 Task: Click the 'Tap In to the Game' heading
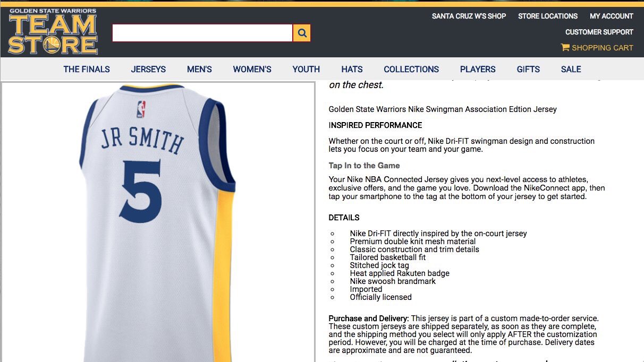pos(364,166)
